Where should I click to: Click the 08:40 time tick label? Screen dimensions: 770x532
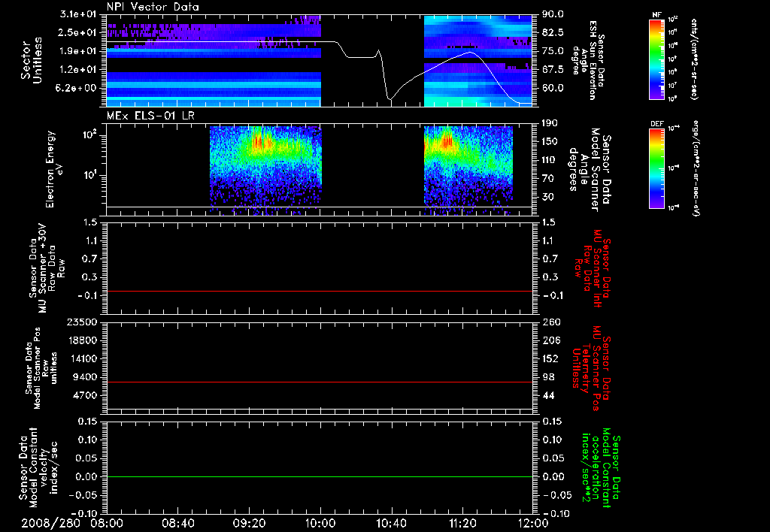click(178, 523)
